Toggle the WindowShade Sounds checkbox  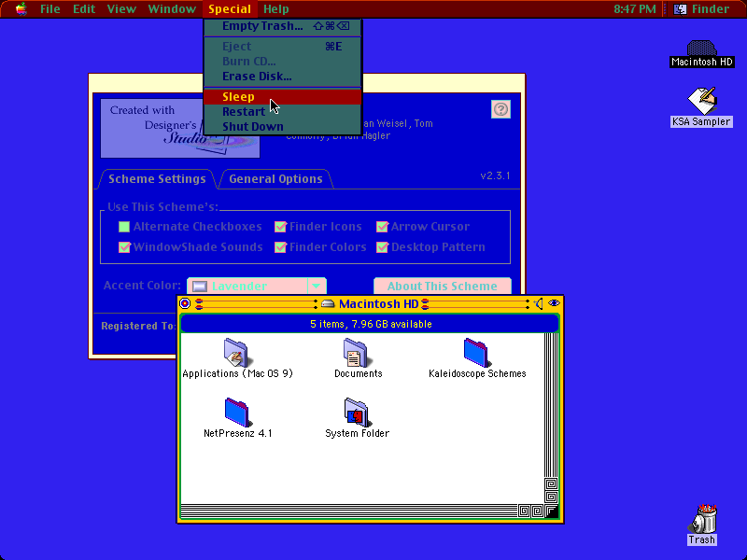124,247
